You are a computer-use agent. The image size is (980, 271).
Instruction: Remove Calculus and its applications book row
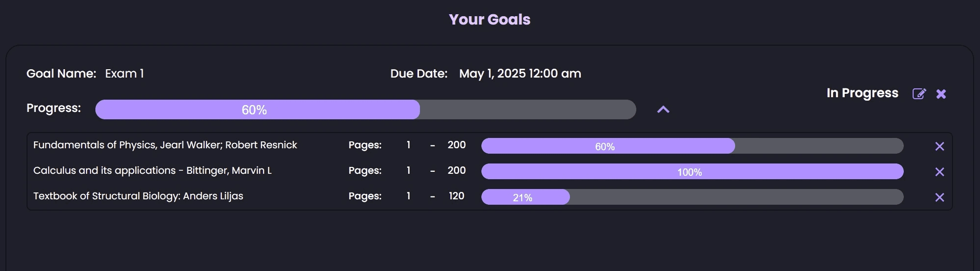940,172
